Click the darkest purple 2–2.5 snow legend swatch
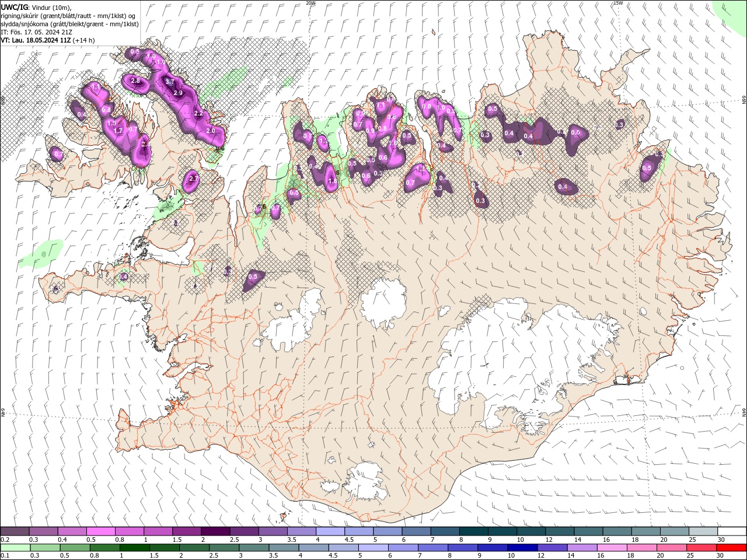The width and height of the screenshot is (747, 560). click(215, 531)
